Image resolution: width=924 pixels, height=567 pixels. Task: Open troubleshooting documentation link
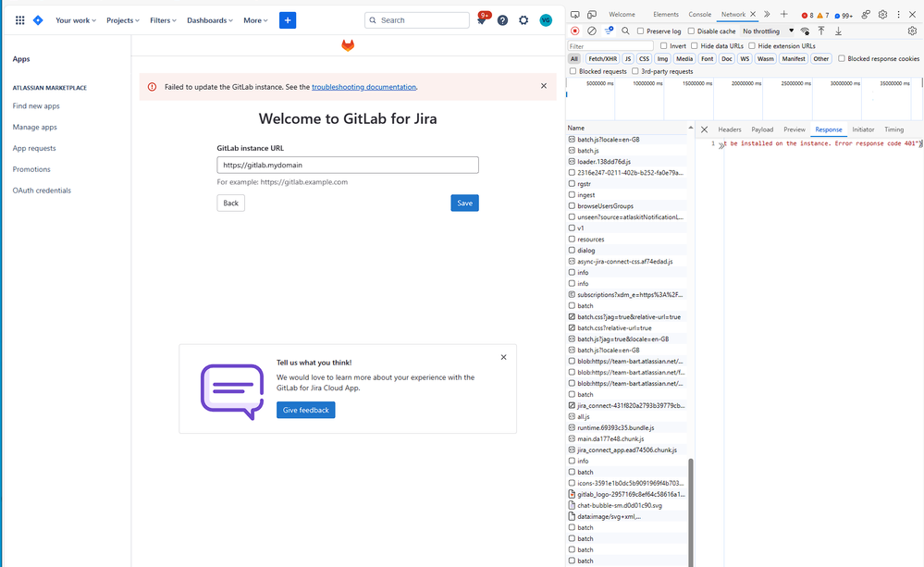pos(363,87)
